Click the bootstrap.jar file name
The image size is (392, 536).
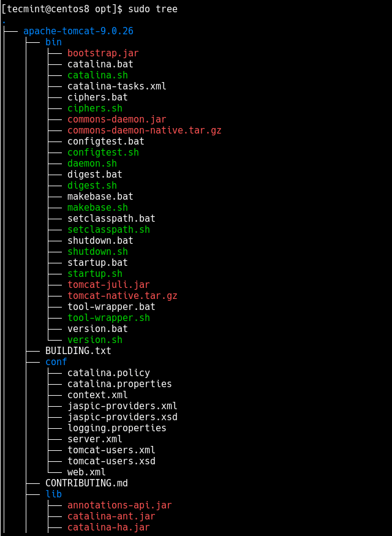[x=103, y=53]
